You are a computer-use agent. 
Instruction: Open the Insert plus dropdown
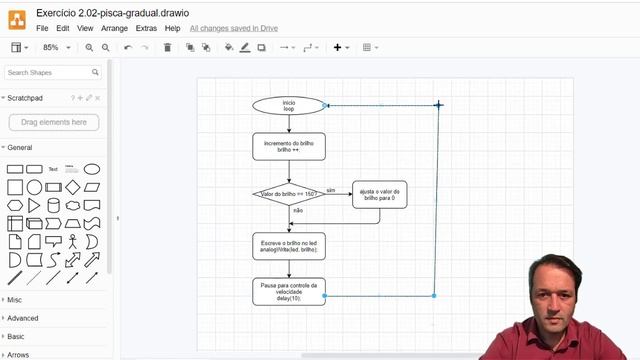pos(341,48)
